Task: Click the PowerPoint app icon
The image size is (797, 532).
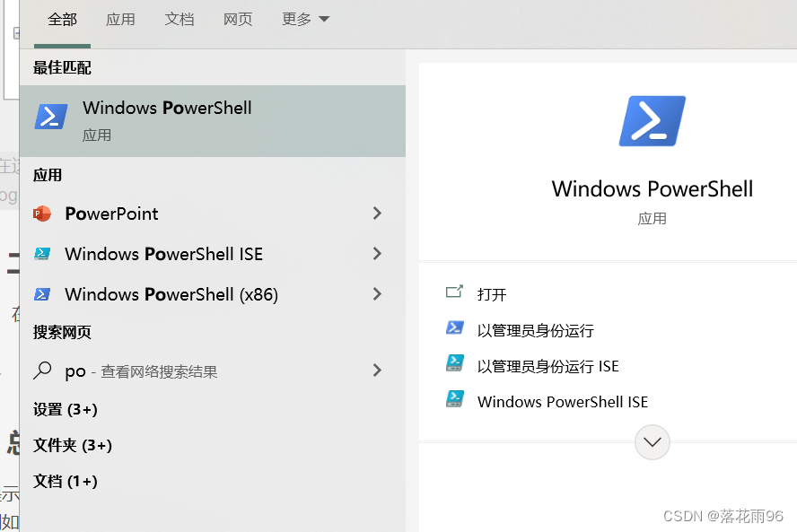Action: click(42, 214)
